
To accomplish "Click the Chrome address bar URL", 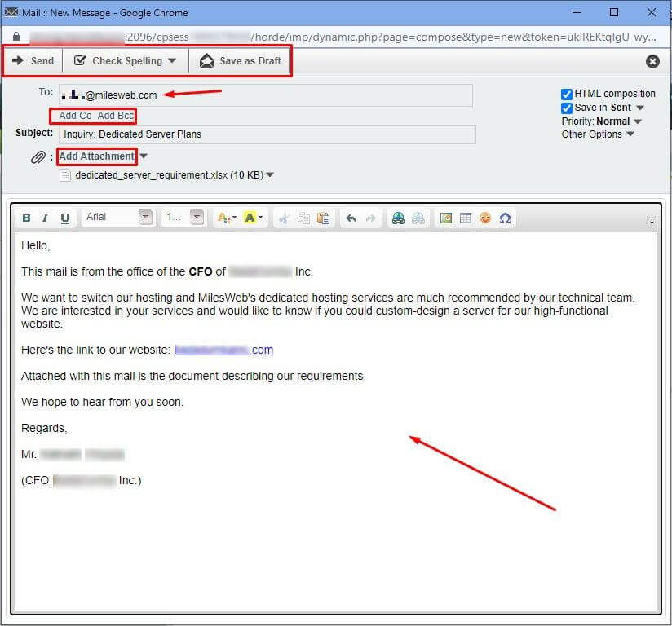I will pos(342,37).
